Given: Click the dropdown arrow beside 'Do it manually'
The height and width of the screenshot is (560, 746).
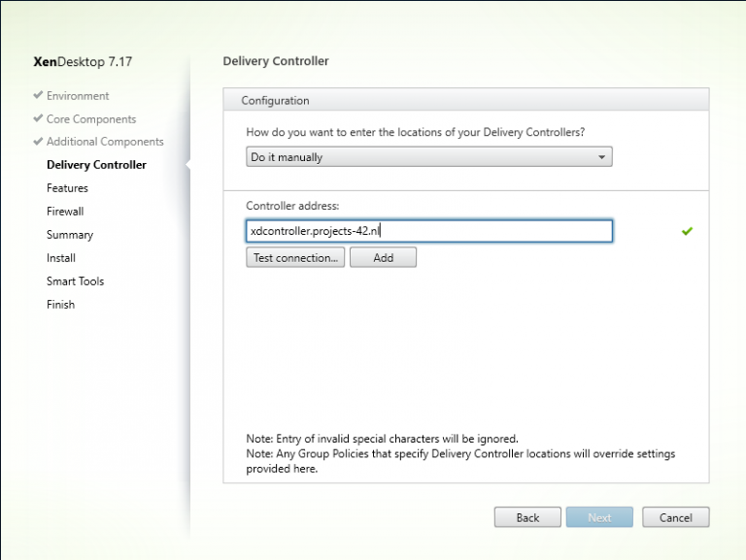Looking at the screenshot, I should (601, 157).
